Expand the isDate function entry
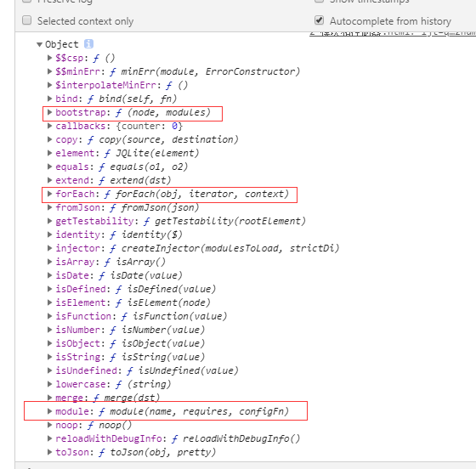This screenshot has height=469, width=476. click(50, 275)
